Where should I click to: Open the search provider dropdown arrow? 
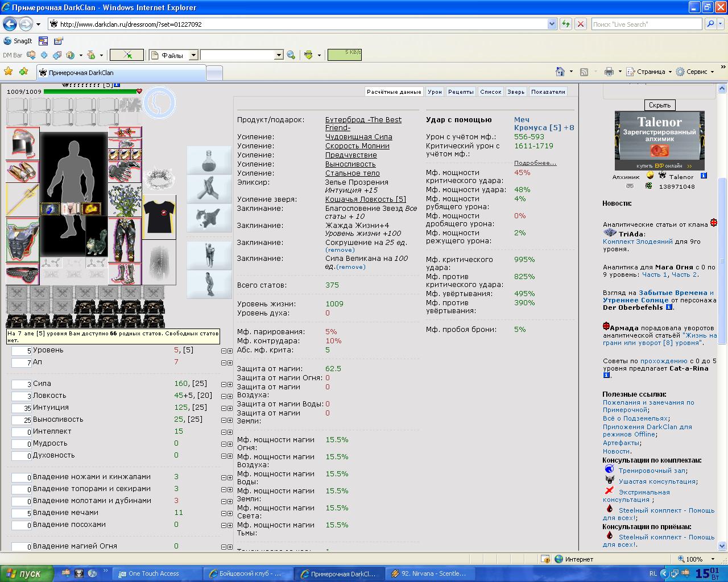point(721,24)
